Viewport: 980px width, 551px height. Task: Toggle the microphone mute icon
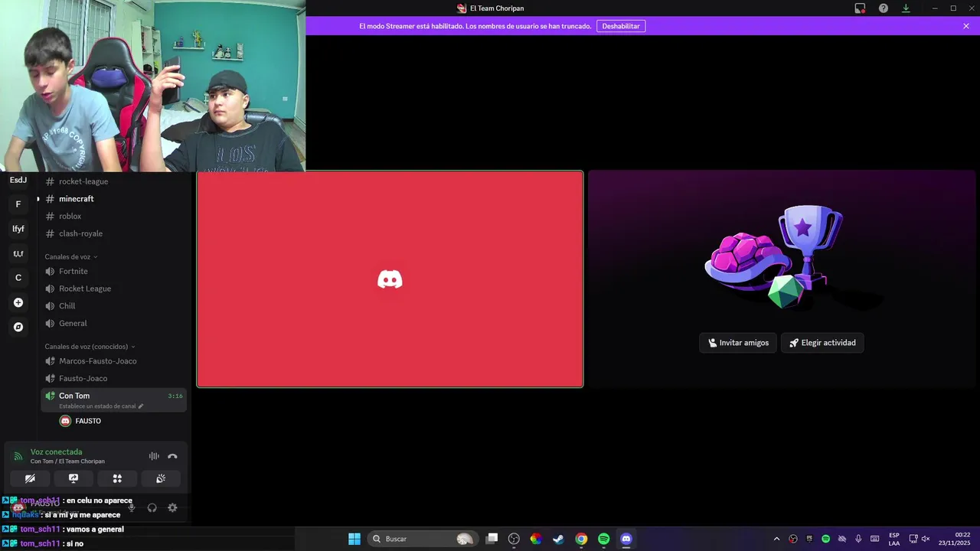(x=132, y=507)
